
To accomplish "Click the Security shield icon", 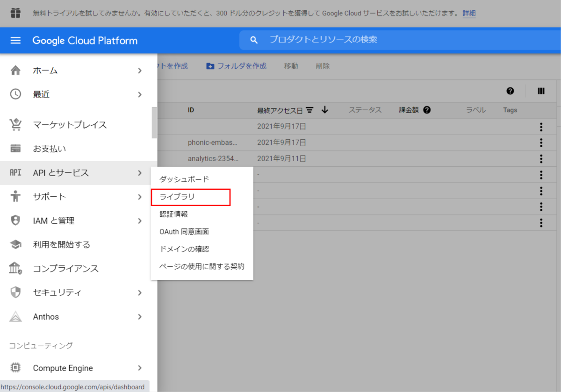I will [x=15, y=292].
